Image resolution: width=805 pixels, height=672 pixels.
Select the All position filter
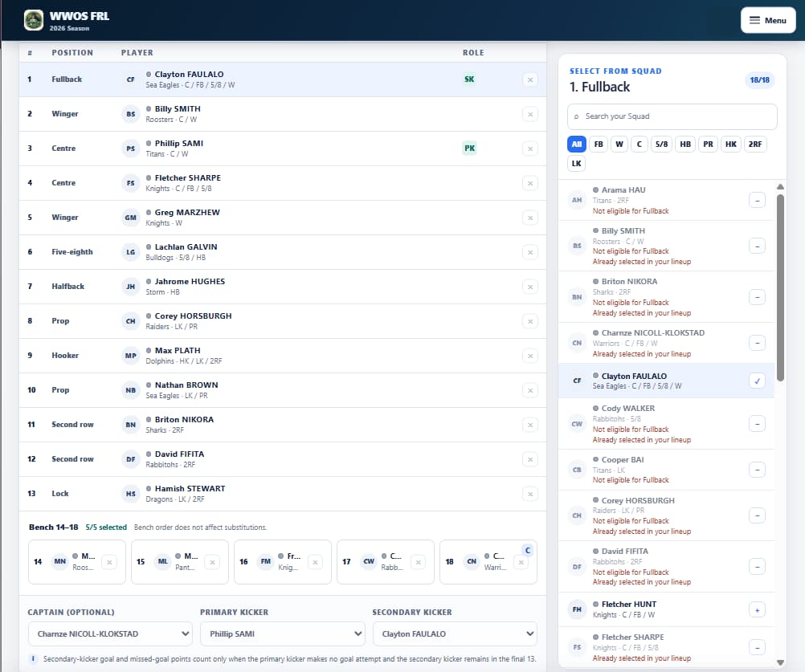point(577,145)
